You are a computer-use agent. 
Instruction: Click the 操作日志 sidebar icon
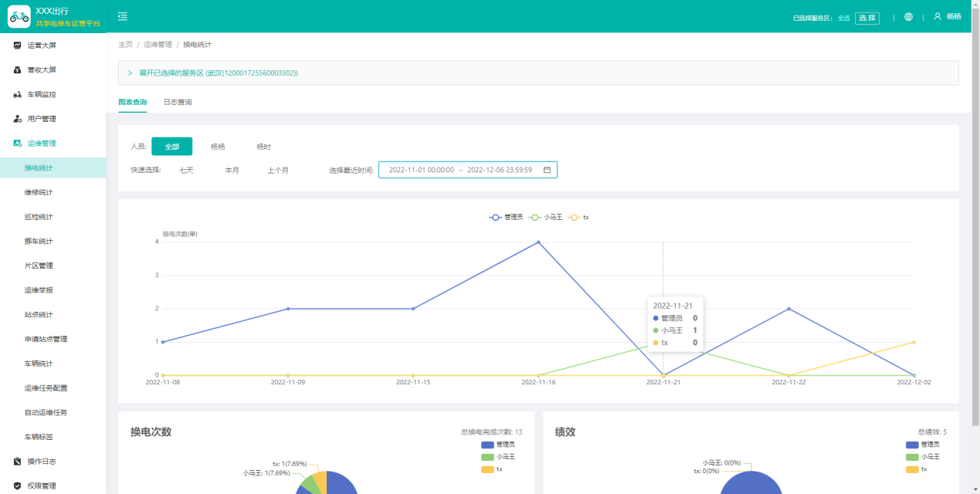[18, 462]
